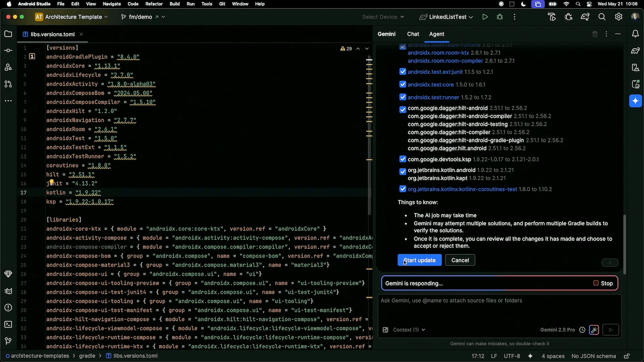Uncheck kotlinx-coroutines-test checkbox
The image size is (644, 362).
(403, 189)
